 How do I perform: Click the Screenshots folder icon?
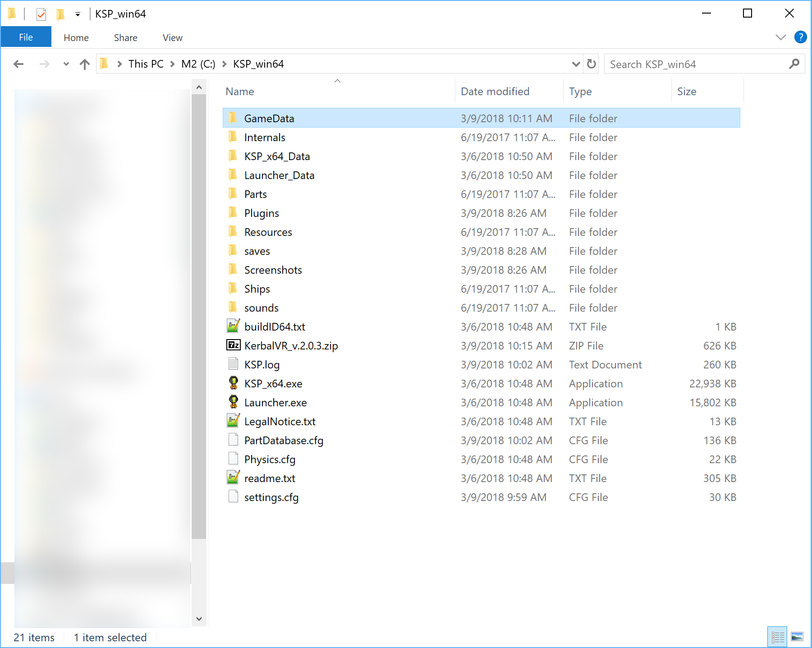[233, 269]
